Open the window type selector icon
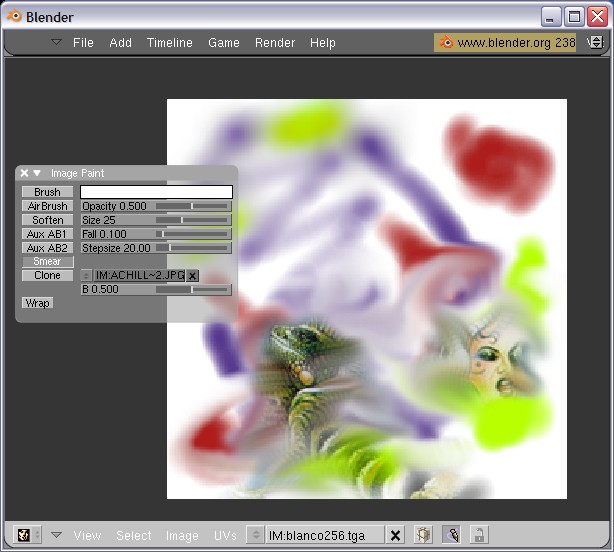This screenshot has height=552, width=614. pos(27,535)
